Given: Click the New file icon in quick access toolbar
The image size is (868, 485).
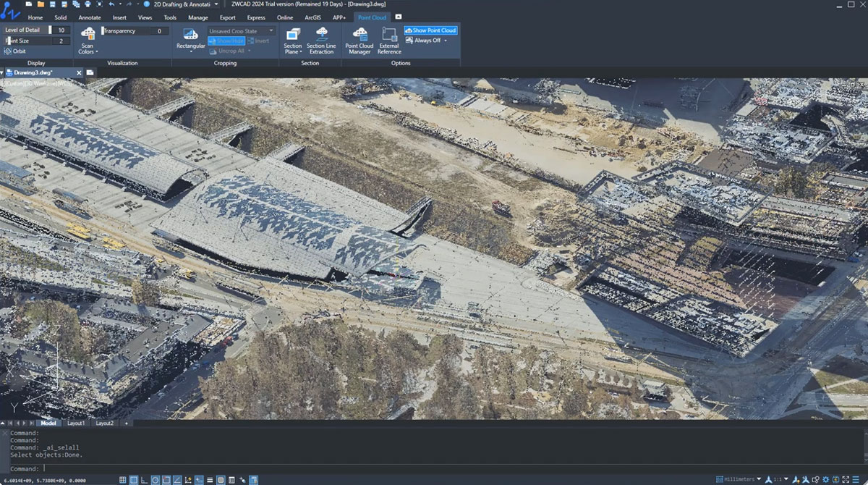Looking at the screenshot, I should point(29,4).
